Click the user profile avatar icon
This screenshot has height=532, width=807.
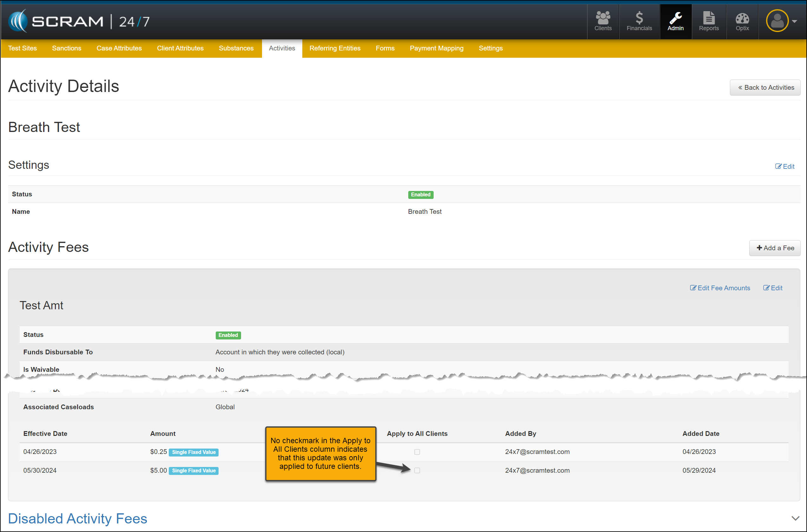[x=777, y=21]
